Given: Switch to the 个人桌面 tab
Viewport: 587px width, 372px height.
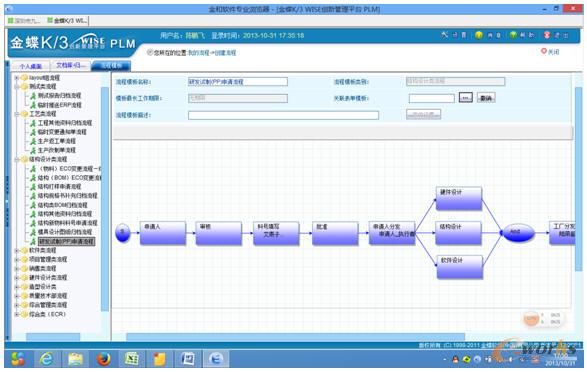Looking at the screenshot, I should pos(31,66).
